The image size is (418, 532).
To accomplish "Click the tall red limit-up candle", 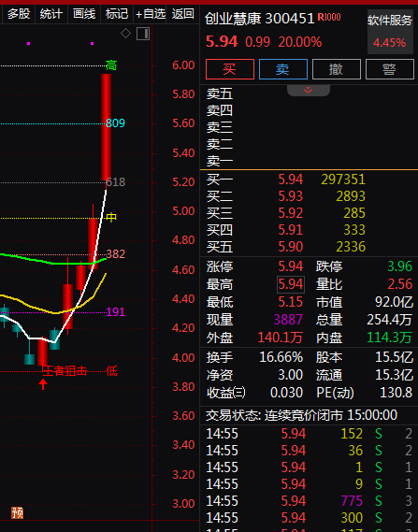I will coord(107,127).
